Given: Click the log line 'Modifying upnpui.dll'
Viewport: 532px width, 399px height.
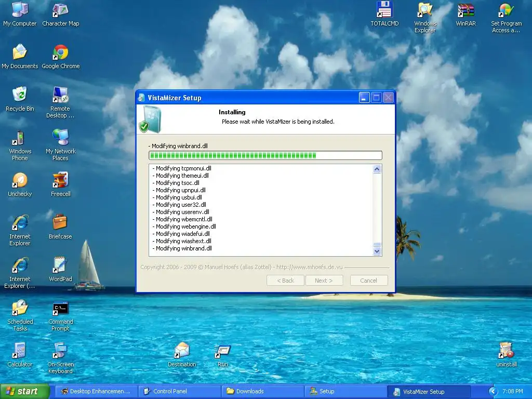Looking at the screenshot, I should pos(179,190).
